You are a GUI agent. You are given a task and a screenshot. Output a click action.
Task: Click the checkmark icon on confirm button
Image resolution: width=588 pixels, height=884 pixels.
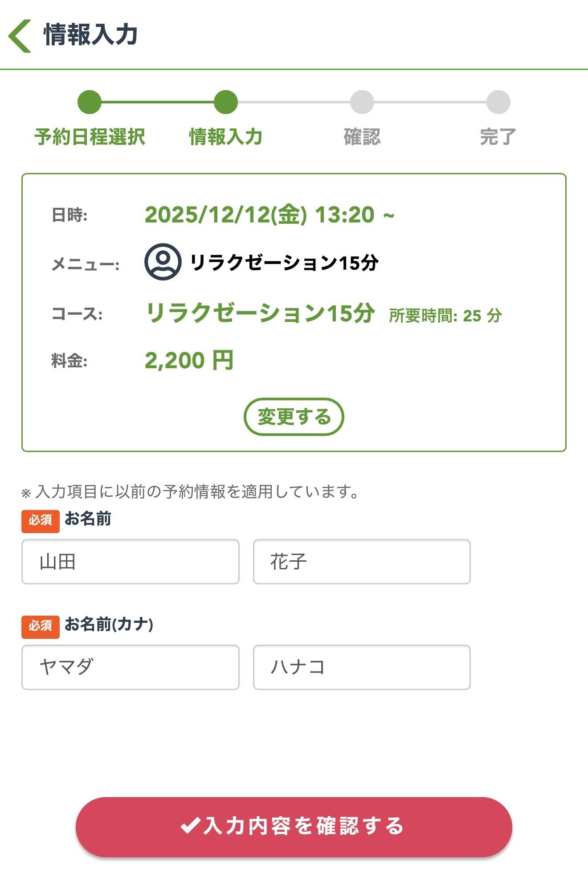[190, 826]
